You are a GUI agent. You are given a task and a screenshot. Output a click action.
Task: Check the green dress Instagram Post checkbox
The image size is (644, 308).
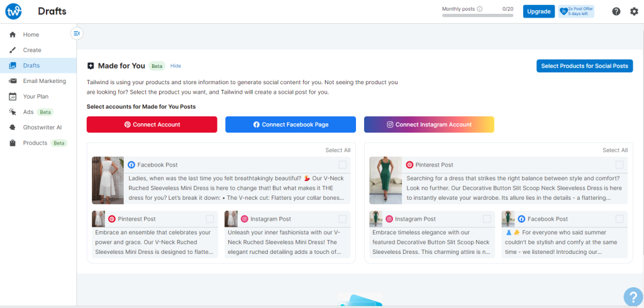[487, 219]
